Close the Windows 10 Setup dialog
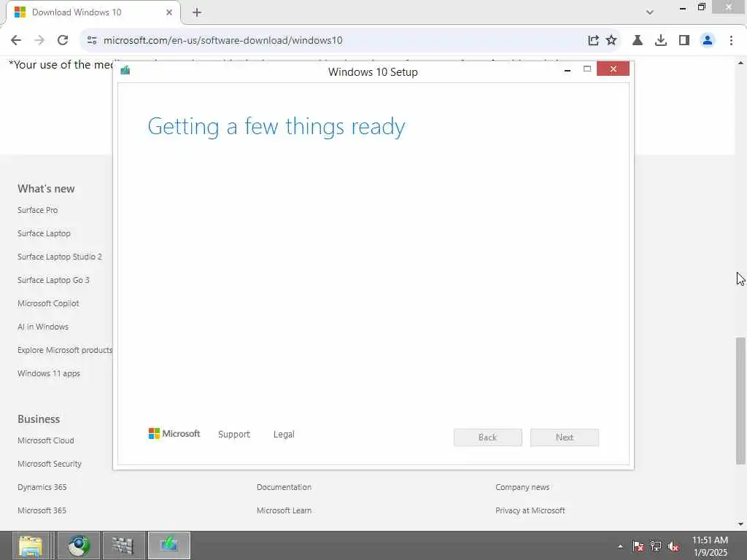 click(613, 69)
